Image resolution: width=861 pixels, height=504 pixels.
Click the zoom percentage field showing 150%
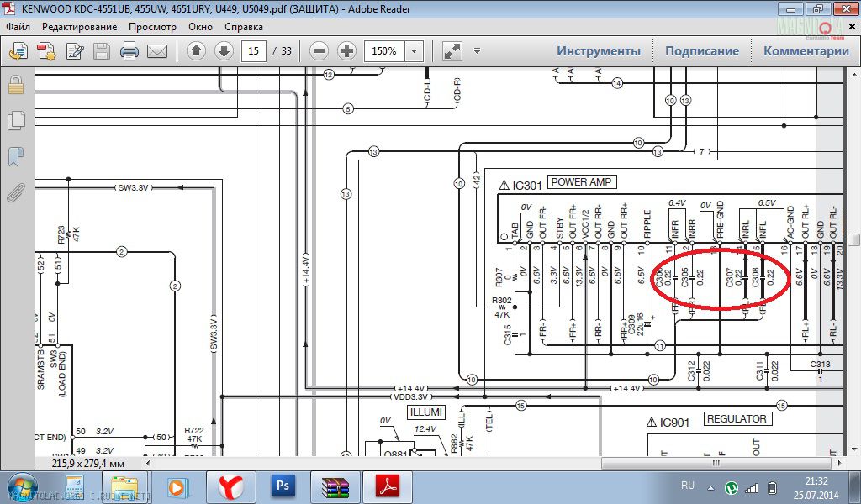click(x=384, y=51)
